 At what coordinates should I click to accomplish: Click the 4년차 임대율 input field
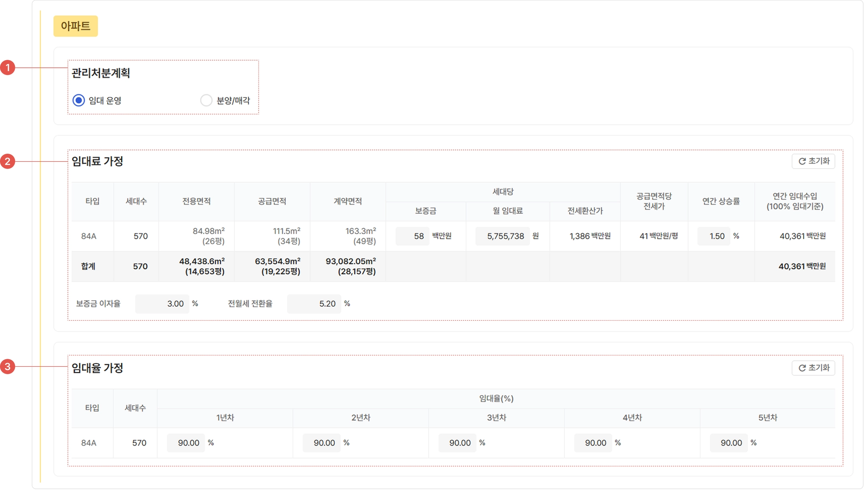point(593,443)
